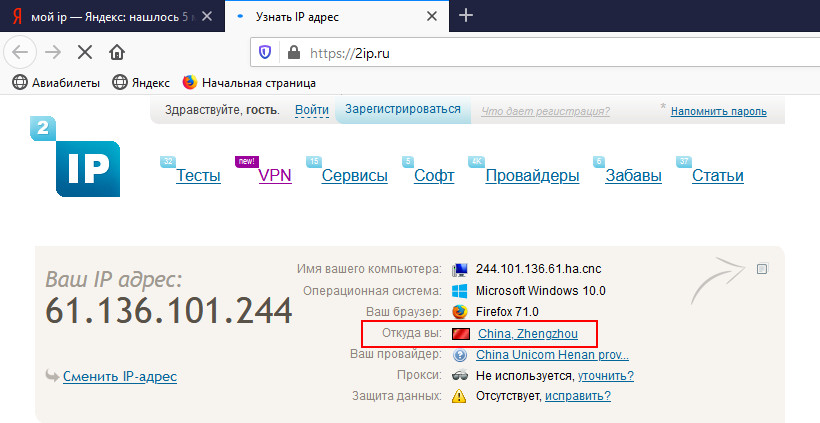Click the globe icon on Яндекс bookmark
The width and height of the screenshot is (820, 423).
(x=120, y=83)
